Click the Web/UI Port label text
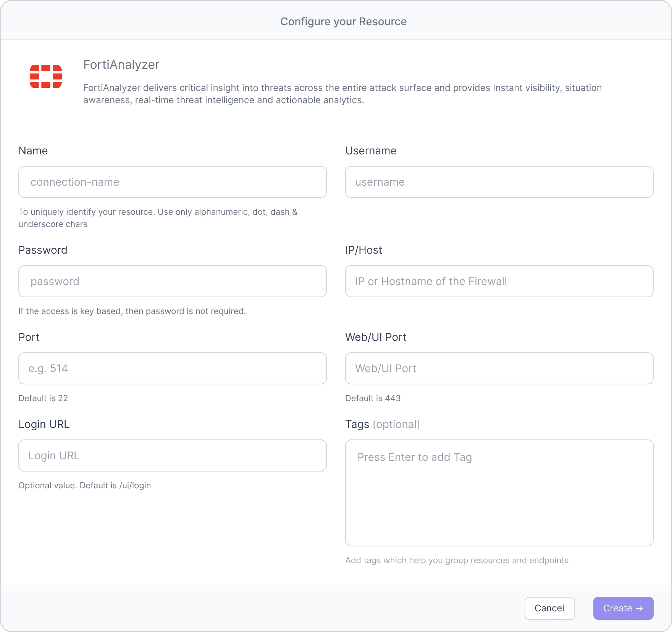672x632 pixels. pos(376,337)
